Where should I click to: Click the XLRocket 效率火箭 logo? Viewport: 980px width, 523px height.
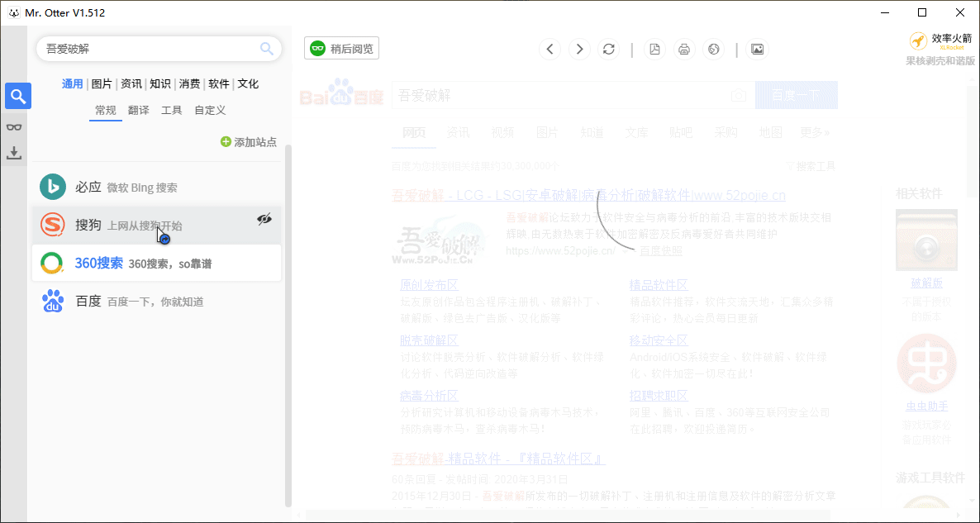[x=940, y=41]
